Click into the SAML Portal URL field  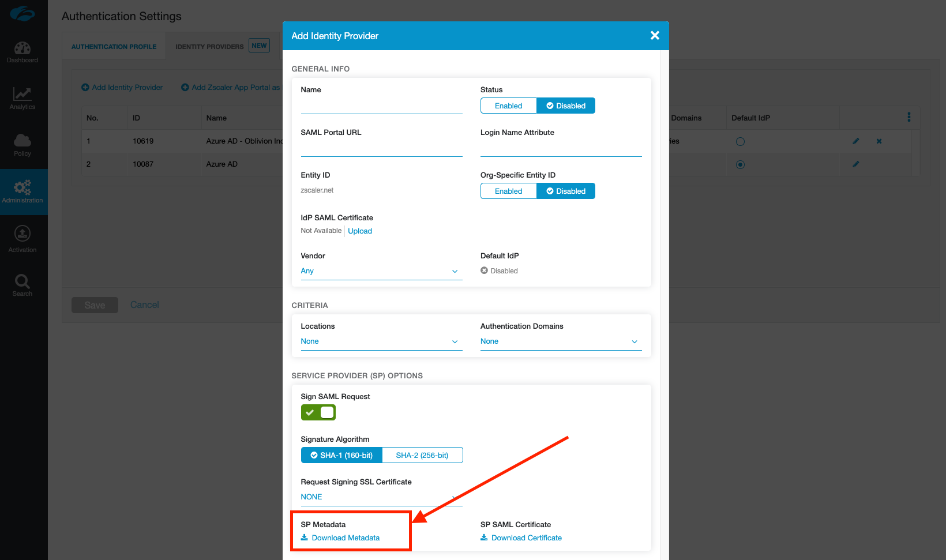[381, 148]
